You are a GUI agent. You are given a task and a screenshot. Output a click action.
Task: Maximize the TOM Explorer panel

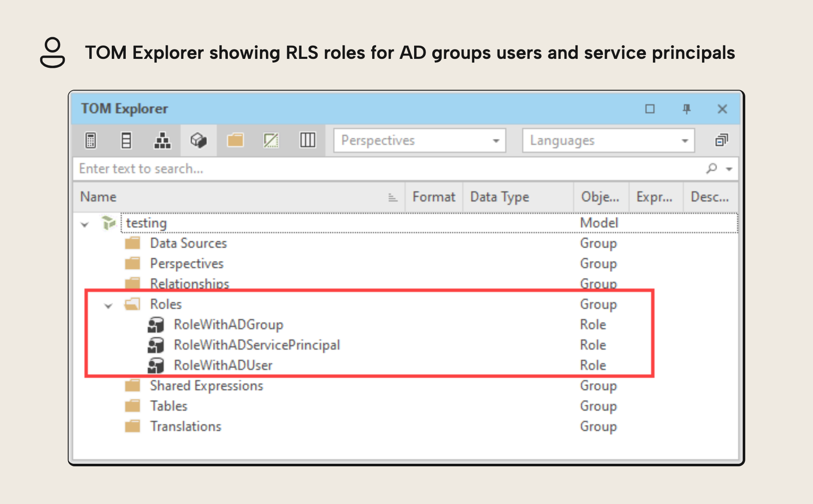point(650,109)
